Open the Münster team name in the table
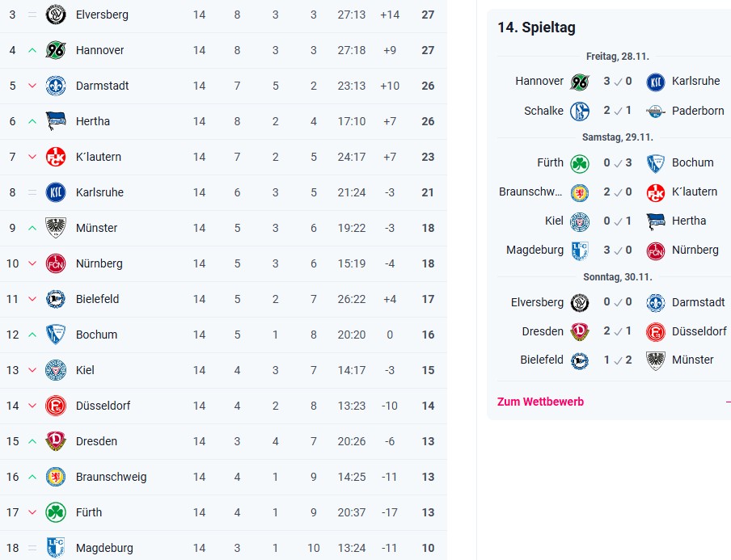The image size is (731, 560). point(96,228)
